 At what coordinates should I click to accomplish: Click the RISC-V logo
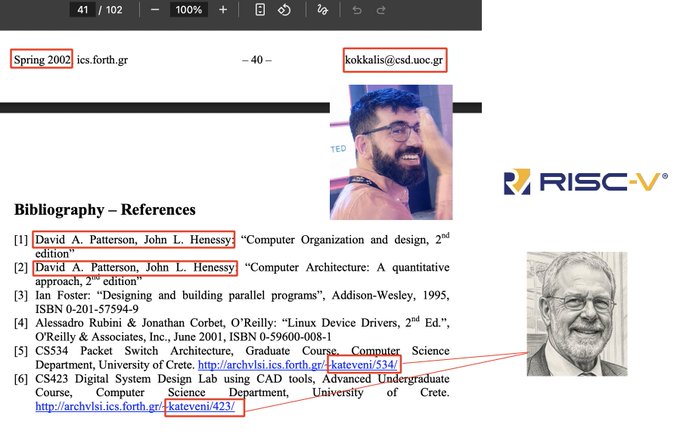[x=585, y=181]
